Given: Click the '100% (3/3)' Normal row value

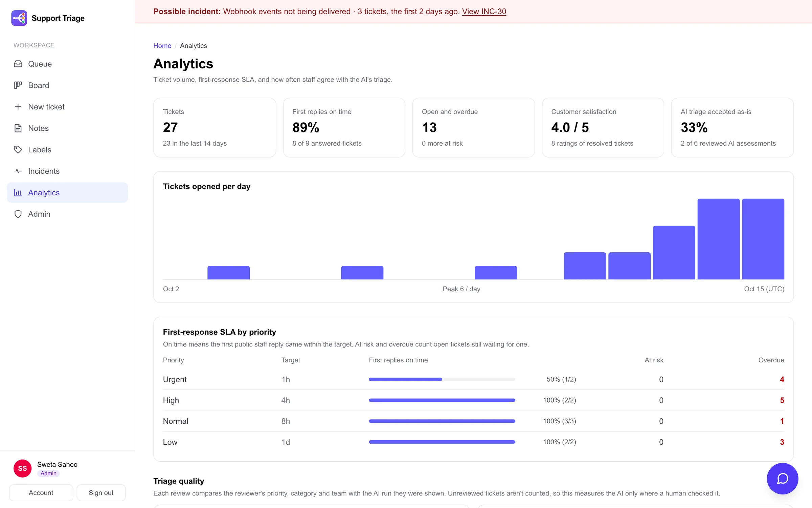Looking at the screenshot, I should (559, 421).
